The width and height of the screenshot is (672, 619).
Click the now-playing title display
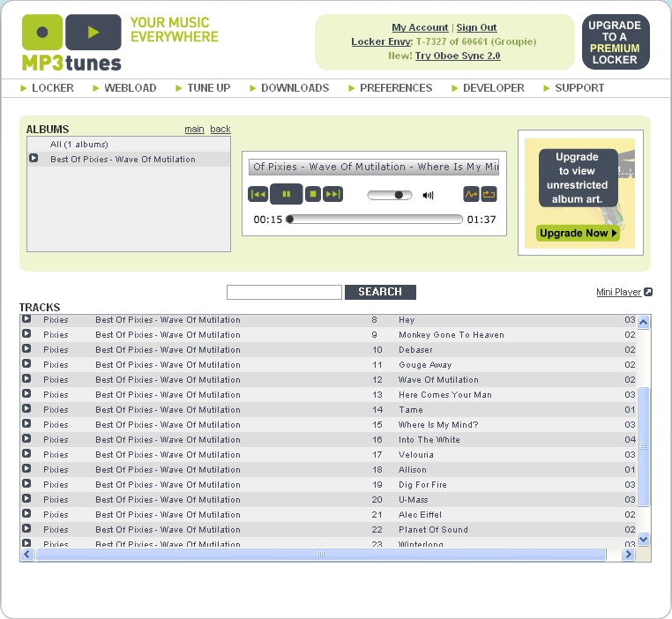[x=374, y=167]
